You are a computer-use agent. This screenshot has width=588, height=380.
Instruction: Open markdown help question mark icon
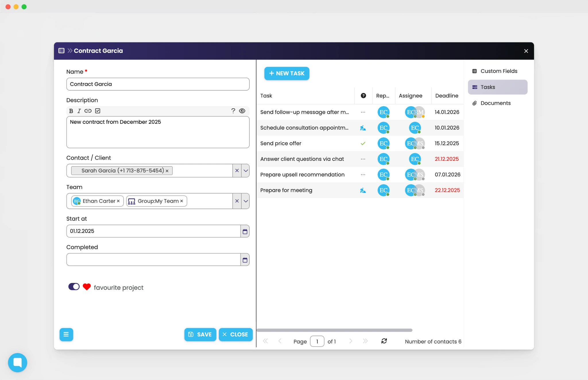[233, 111]
